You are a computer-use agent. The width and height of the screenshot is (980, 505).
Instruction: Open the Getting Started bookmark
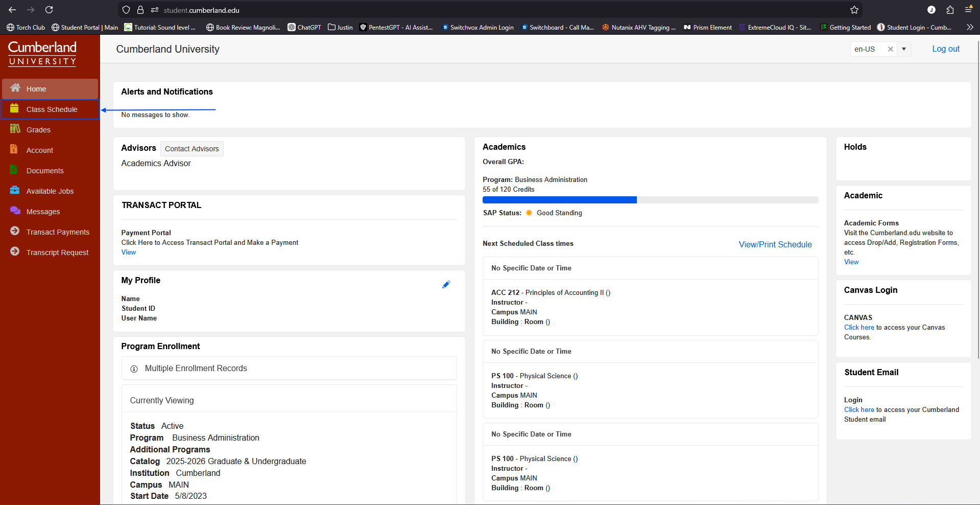click(846, 28)
